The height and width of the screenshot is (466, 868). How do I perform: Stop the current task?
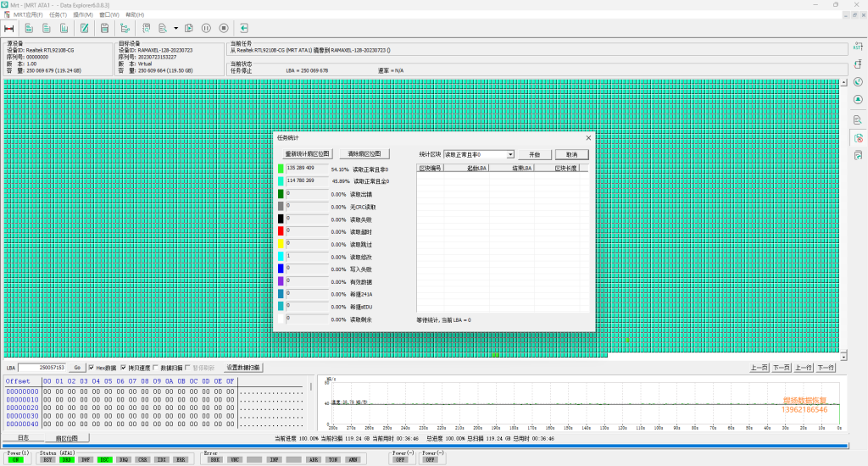pyautogui.click(x=224, y=28)
